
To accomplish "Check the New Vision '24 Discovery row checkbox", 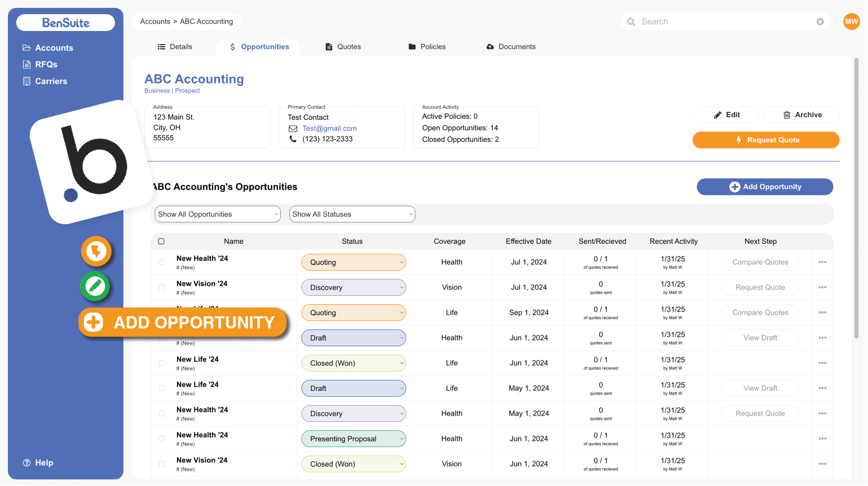I will pyautogui.click(x=162, y=287).
